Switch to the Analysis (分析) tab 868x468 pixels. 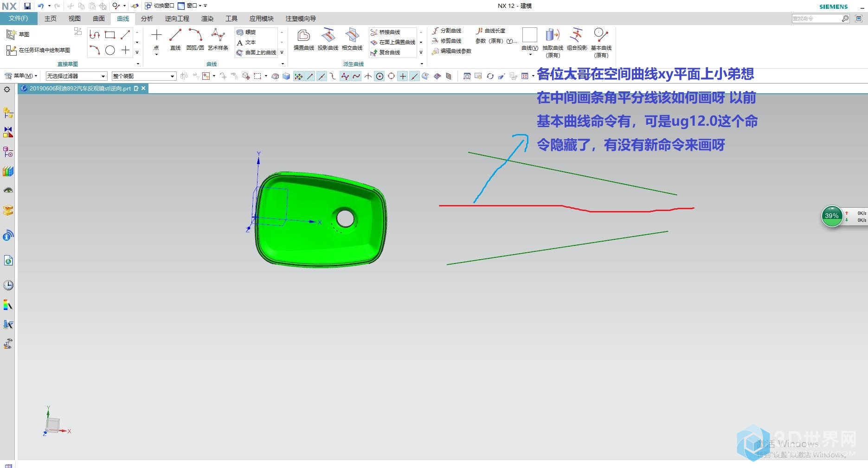tap(147, 19)
